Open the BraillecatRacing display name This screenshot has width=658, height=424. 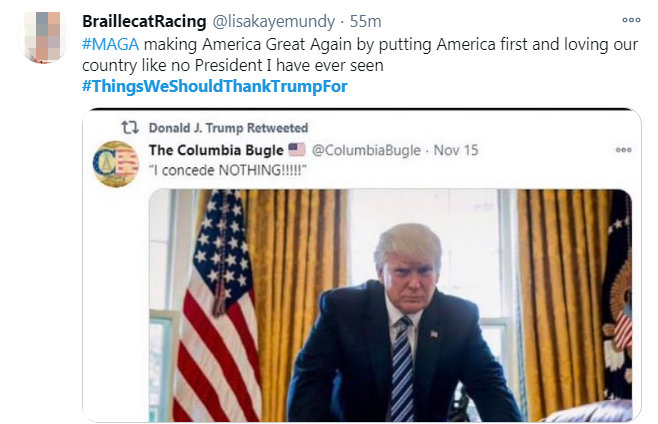pyautogui.click(x=144, y=21)
